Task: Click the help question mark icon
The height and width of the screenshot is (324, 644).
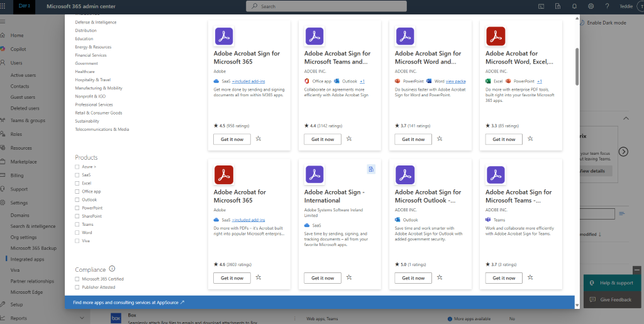Action: (607, 6)
